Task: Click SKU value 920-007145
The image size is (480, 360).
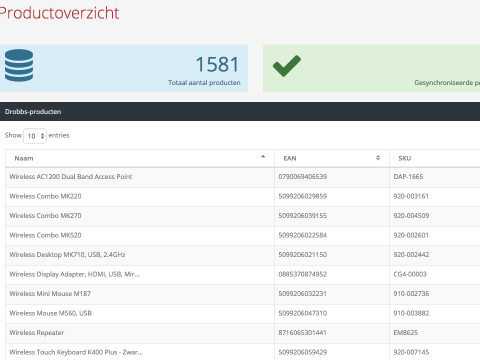Action: [411, 352]
